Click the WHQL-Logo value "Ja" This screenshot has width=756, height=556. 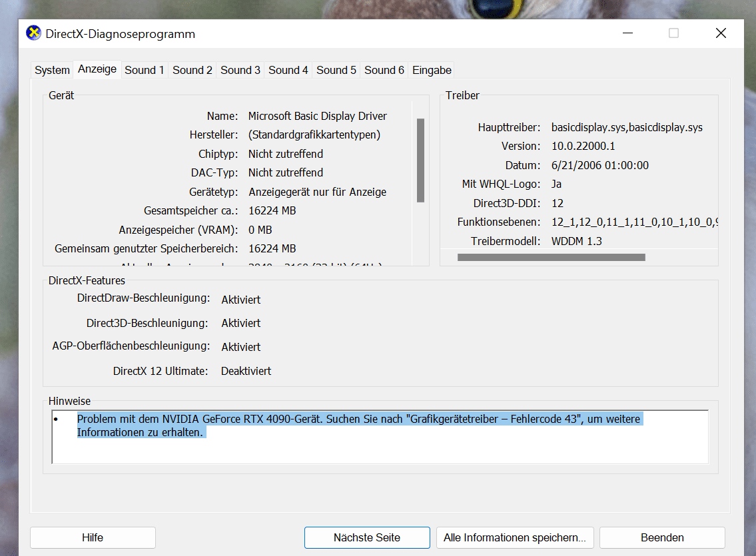coord(556,184)
